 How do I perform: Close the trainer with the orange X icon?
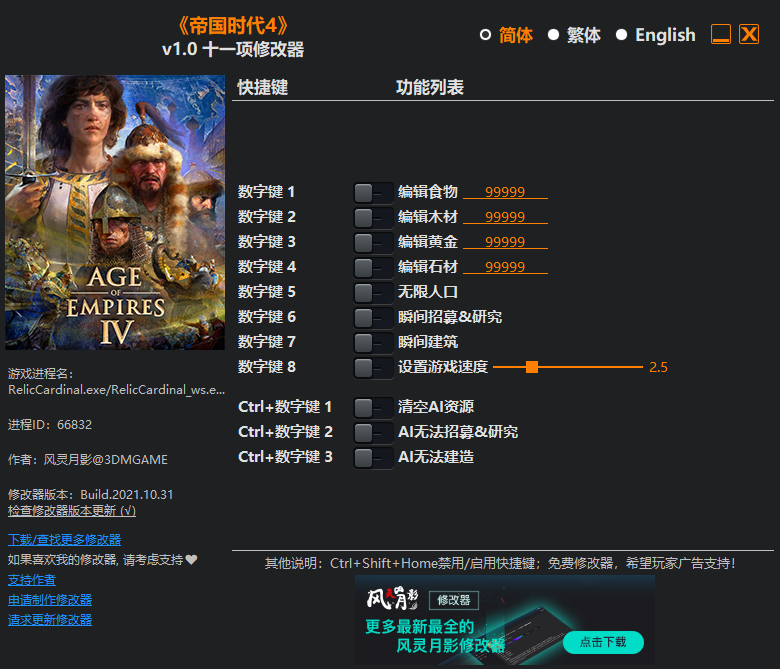click(749, 35)
